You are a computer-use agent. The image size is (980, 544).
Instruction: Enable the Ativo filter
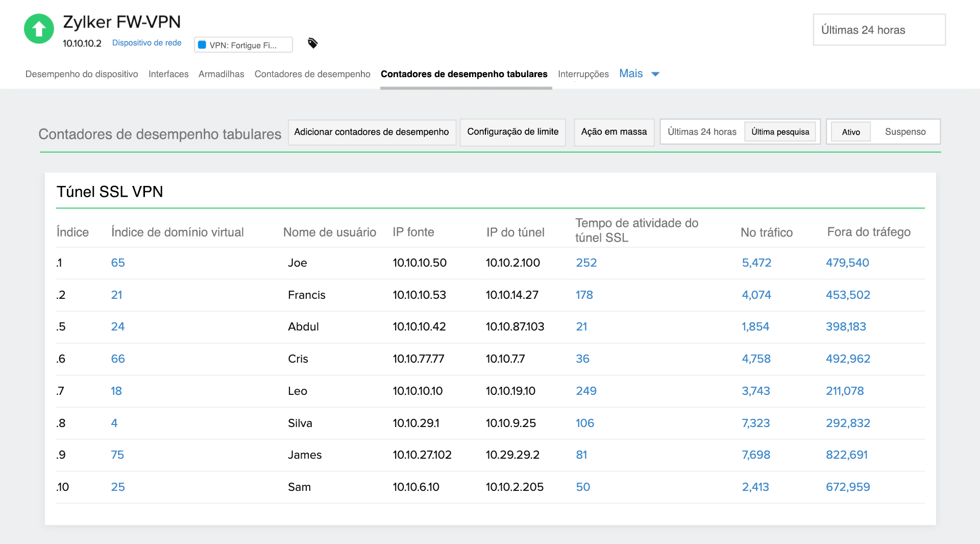850,132
